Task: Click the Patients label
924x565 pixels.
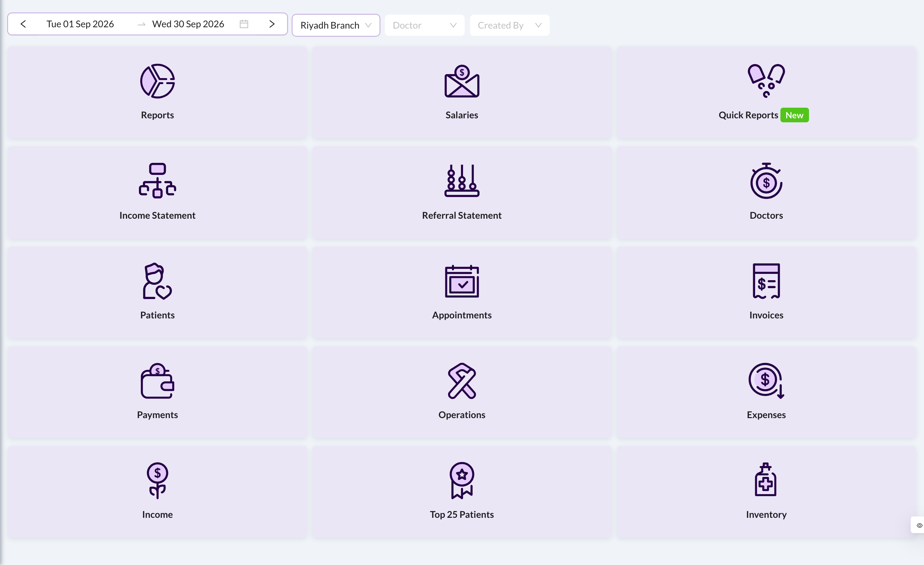Action: [x=158, y=315]
